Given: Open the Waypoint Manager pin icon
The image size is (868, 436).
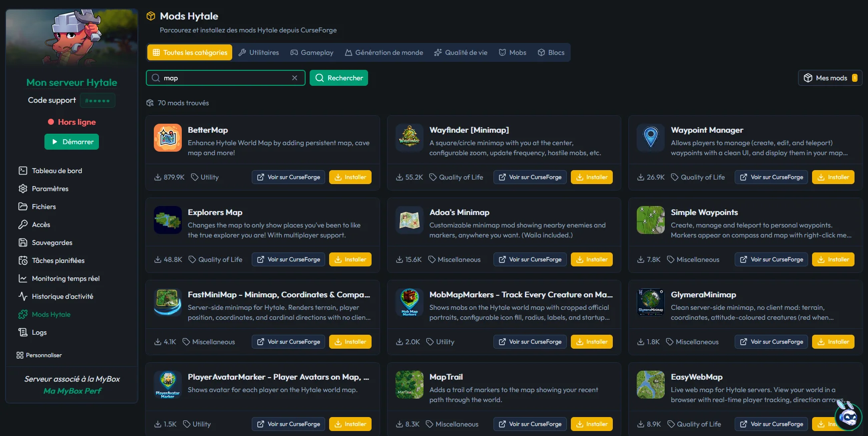Looking at the screenshot, I should [651, 138].
